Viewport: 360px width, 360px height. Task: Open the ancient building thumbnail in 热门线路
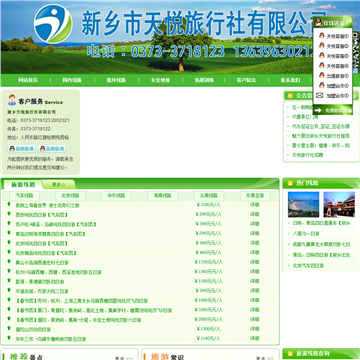click(x=339, y=204)
